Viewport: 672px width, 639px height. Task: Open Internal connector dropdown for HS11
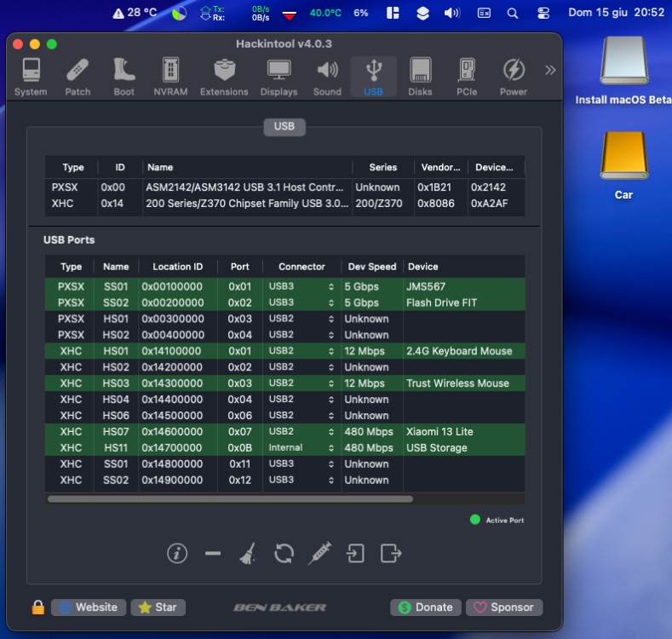302,448
